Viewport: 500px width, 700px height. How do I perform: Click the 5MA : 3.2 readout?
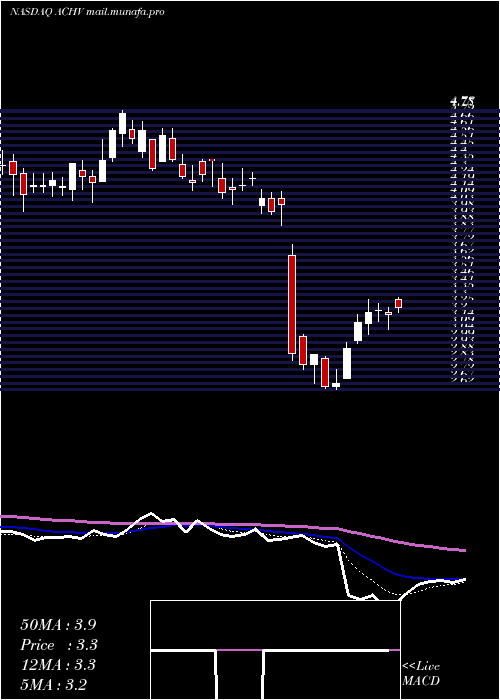54,684
